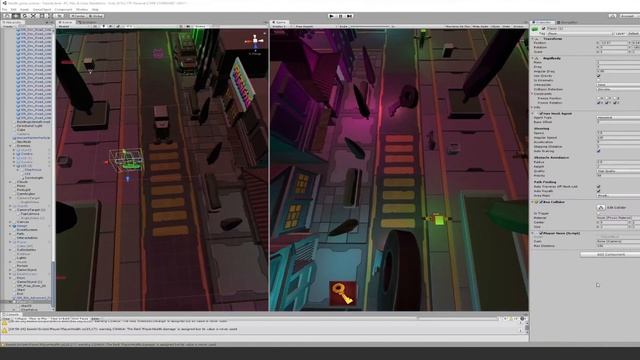Click the Pause button
The height and width of the screenshot is (360, 640).
[341, 16]
